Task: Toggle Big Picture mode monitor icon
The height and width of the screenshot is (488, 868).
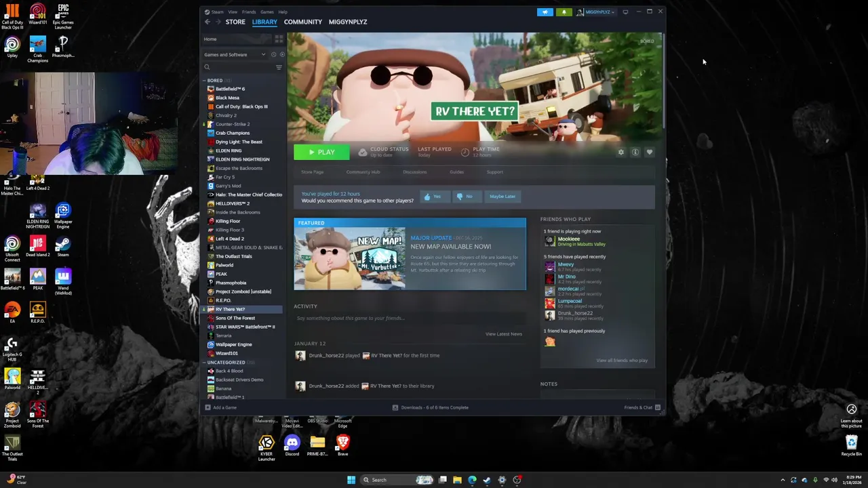Action: 625,12
